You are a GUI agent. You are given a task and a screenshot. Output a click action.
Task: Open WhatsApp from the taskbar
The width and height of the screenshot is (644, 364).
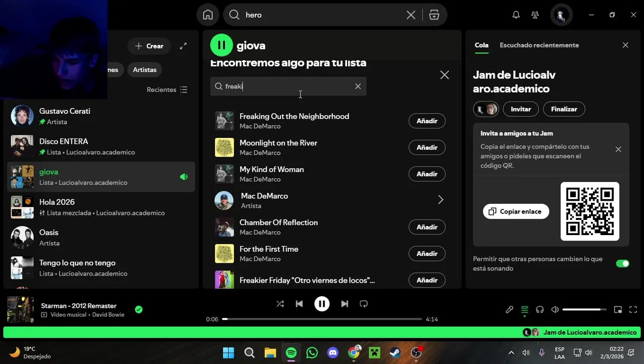click(x=312, y=352)
